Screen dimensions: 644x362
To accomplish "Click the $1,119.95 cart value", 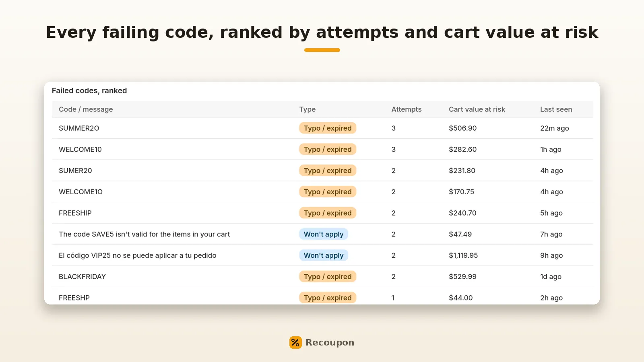I will (463, 255).
